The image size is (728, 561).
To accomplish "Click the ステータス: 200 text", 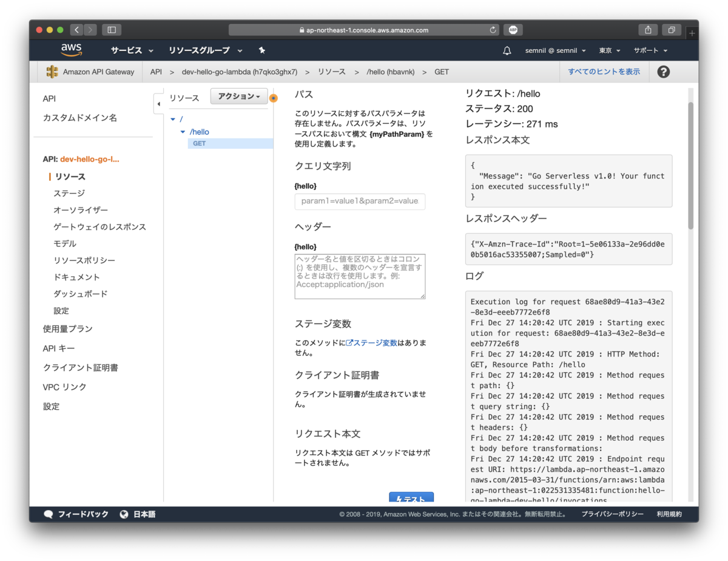I will [499, 109].
